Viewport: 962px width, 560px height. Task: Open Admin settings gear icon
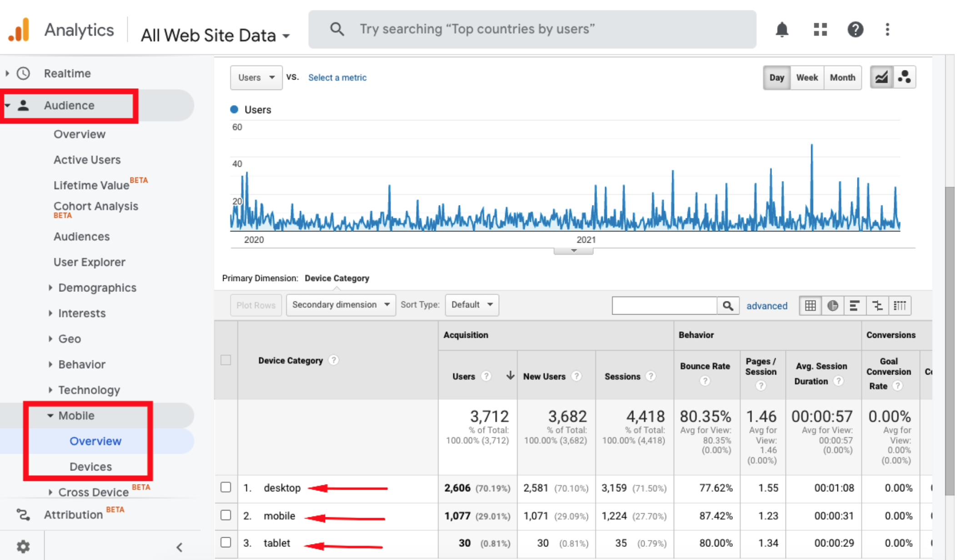(x=23, y=546)
